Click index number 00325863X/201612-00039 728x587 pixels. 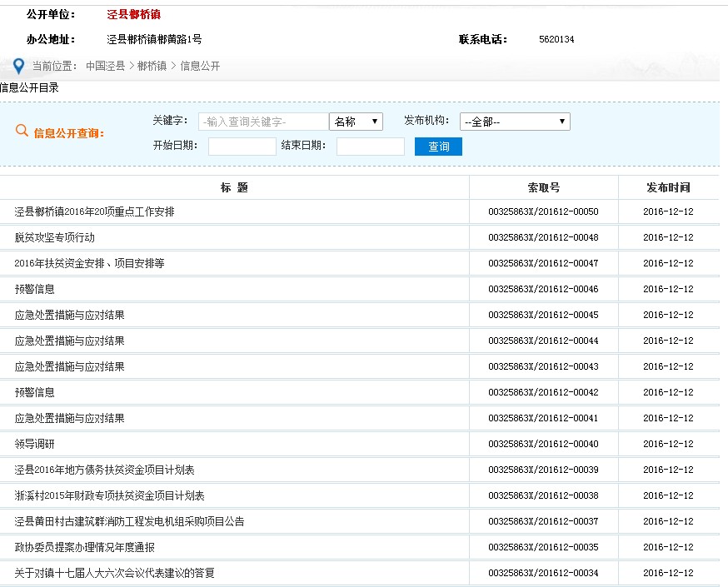click(x=544, y=470)
